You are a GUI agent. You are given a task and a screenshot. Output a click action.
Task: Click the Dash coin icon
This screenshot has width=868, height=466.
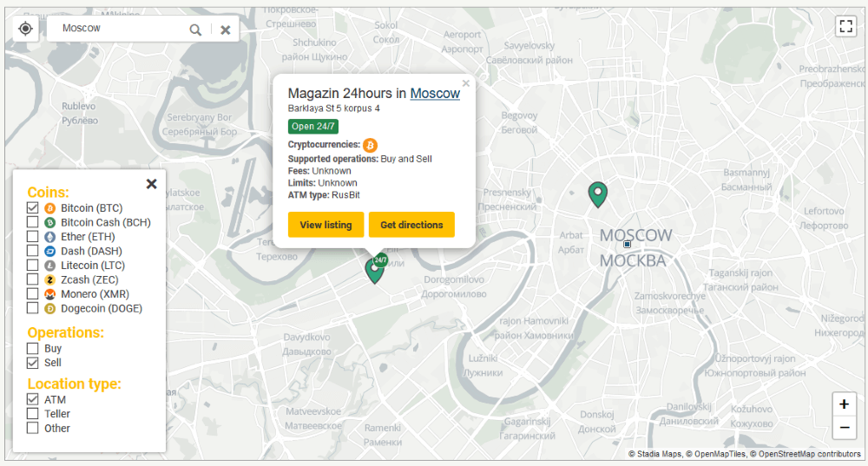tap(49, 252)
